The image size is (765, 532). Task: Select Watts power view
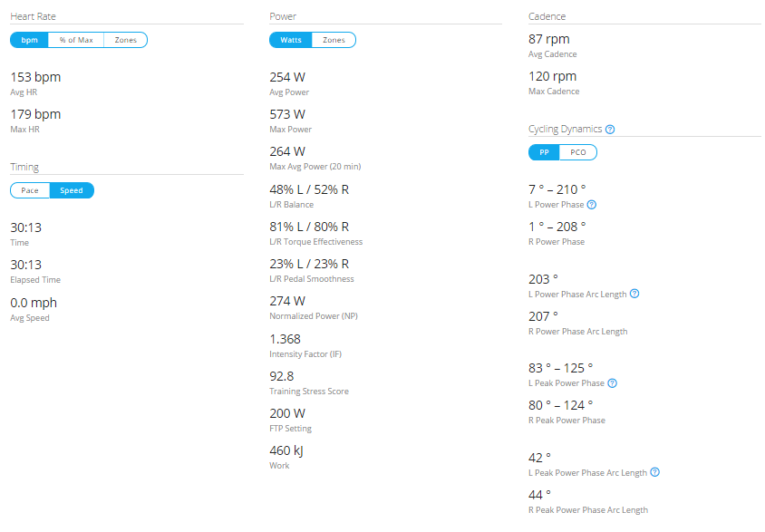pos(291,40)
